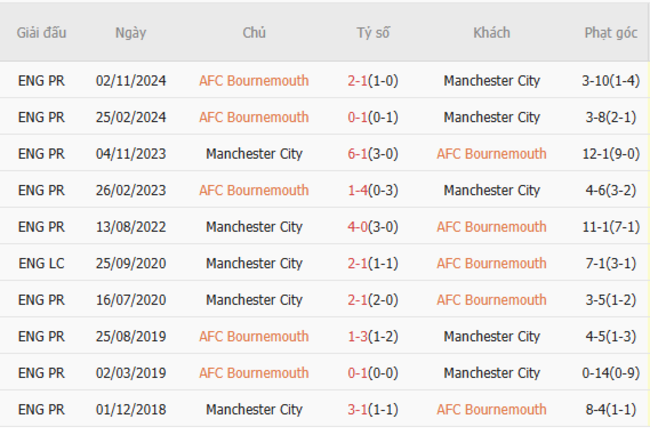Click the 'Khách' column header

[491, 33]
